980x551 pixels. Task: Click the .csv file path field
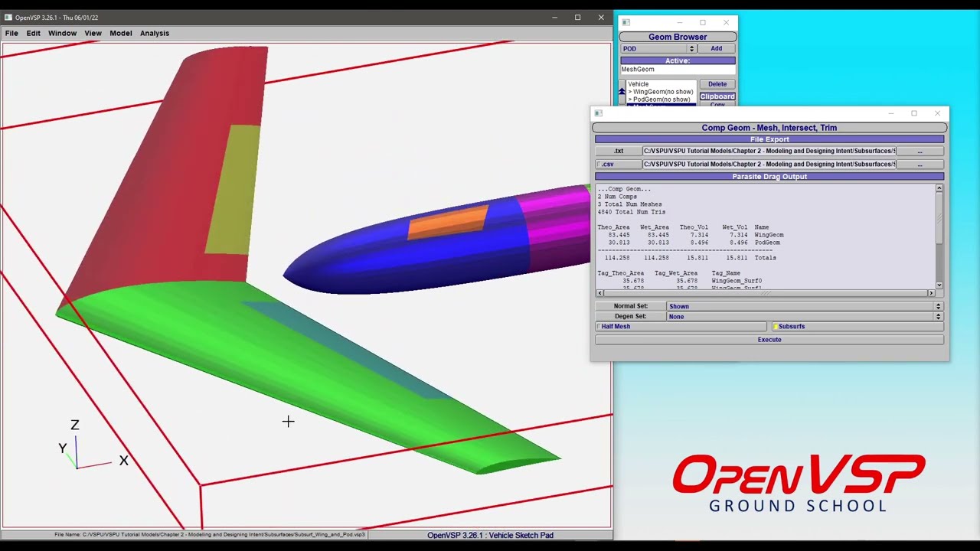(x=769, y=165)
